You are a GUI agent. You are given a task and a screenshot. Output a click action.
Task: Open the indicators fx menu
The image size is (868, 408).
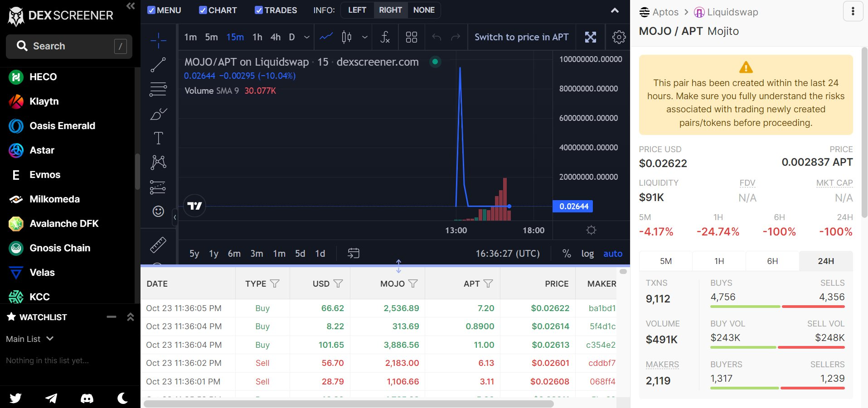385,37
